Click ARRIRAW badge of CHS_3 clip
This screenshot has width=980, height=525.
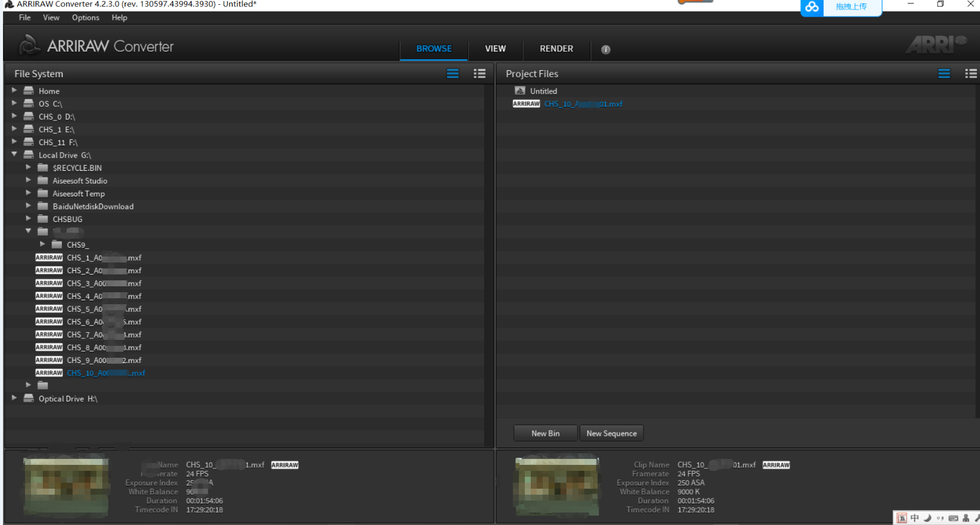point(49,283)
